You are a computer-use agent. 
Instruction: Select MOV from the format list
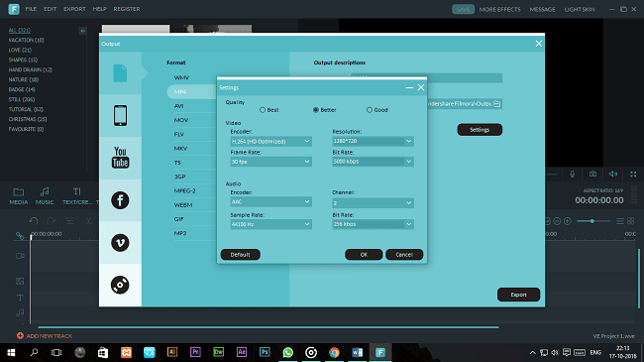click(x=181, y=120)
